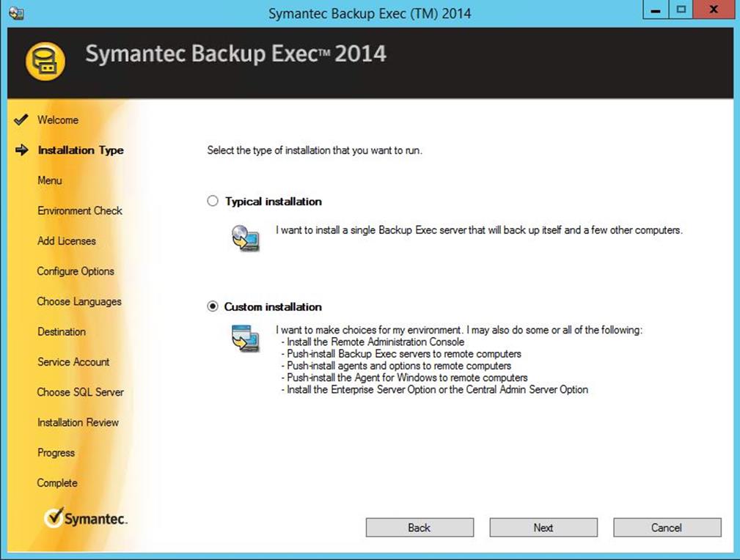
Task: Select the Typical installation radio button
Action: pyautogui.click(x=213, y=201)
